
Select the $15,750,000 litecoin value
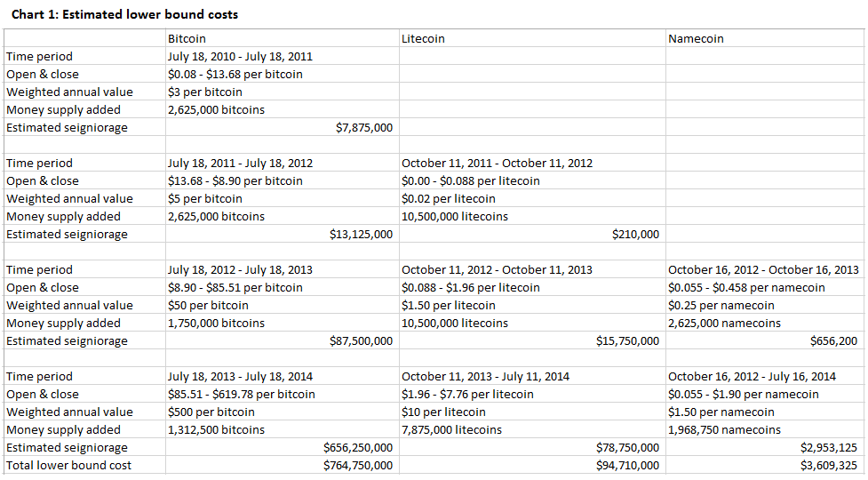click(x=627, y=341)
